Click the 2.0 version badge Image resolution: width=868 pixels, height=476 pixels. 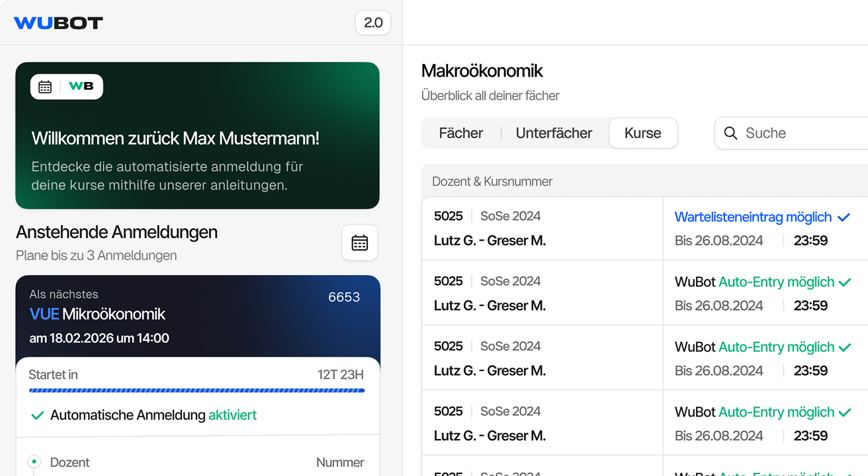click(x=373, y=23)
